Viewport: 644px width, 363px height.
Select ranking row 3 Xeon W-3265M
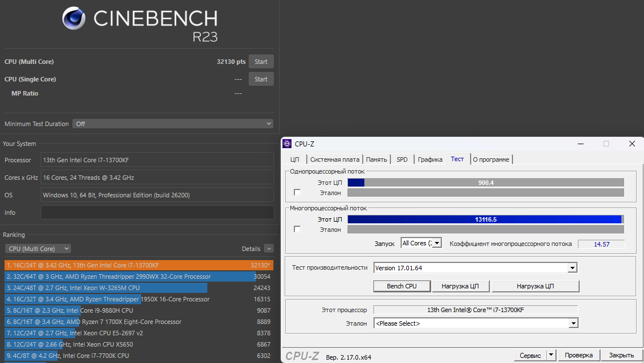pyautogui.click(x=139, y=288)
